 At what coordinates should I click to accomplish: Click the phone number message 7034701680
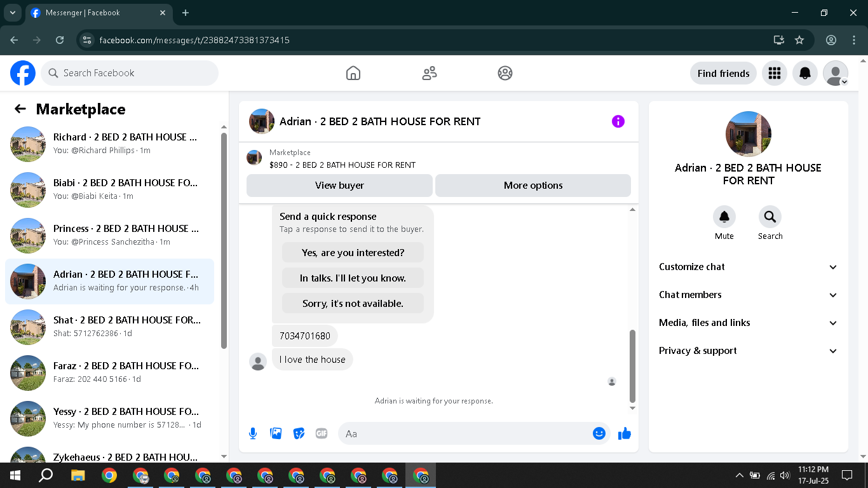305,336
